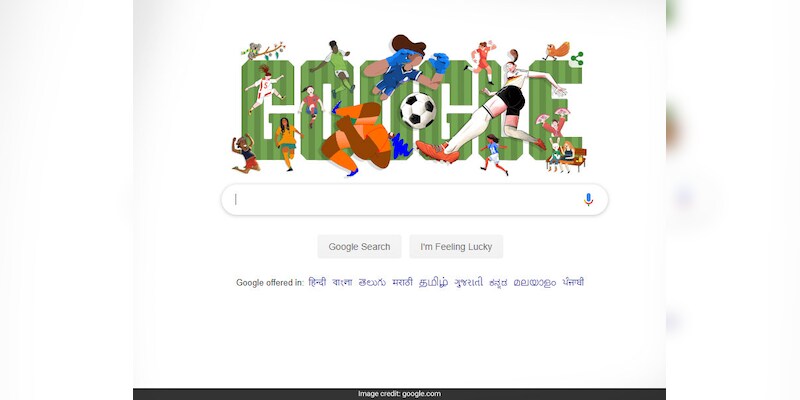
Task: Click the koala on the branch
Action: click(254, 51)
